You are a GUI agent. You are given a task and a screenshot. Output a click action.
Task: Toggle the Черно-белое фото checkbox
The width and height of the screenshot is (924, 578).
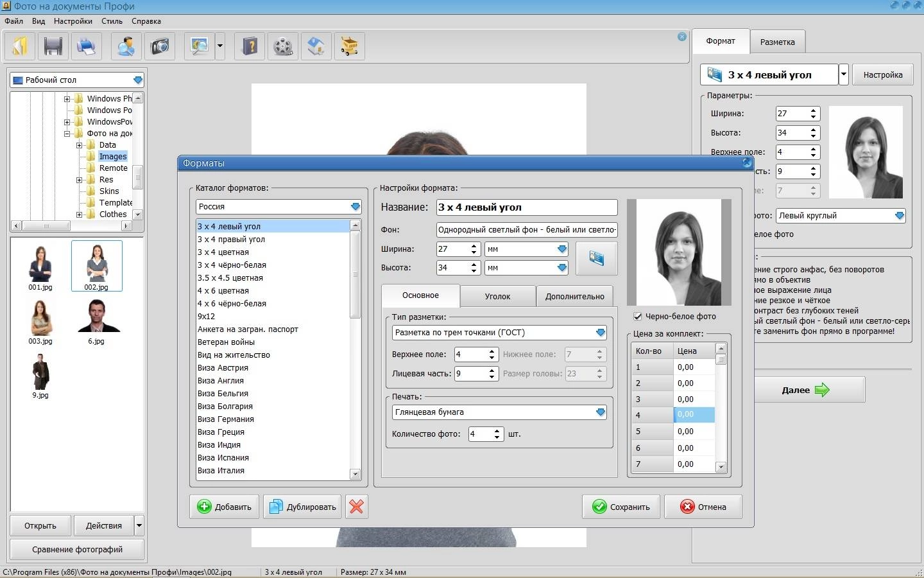[x=638, y=316]
